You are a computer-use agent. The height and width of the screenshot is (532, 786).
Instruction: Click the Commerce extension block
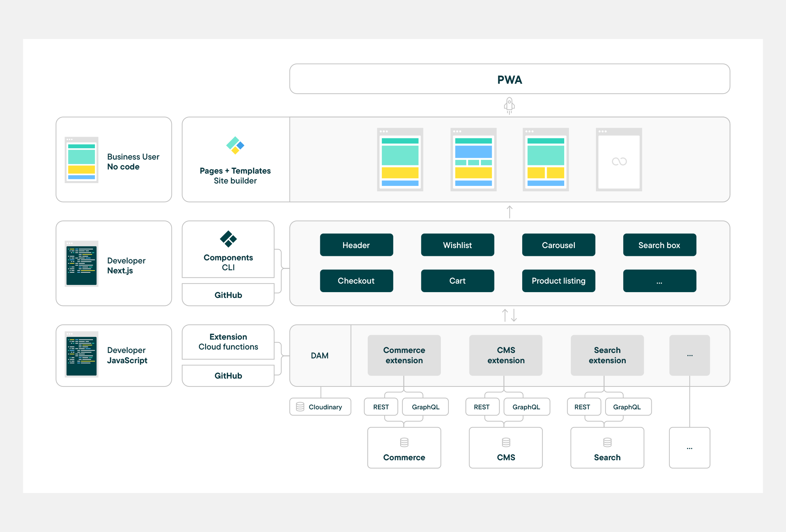404,355
